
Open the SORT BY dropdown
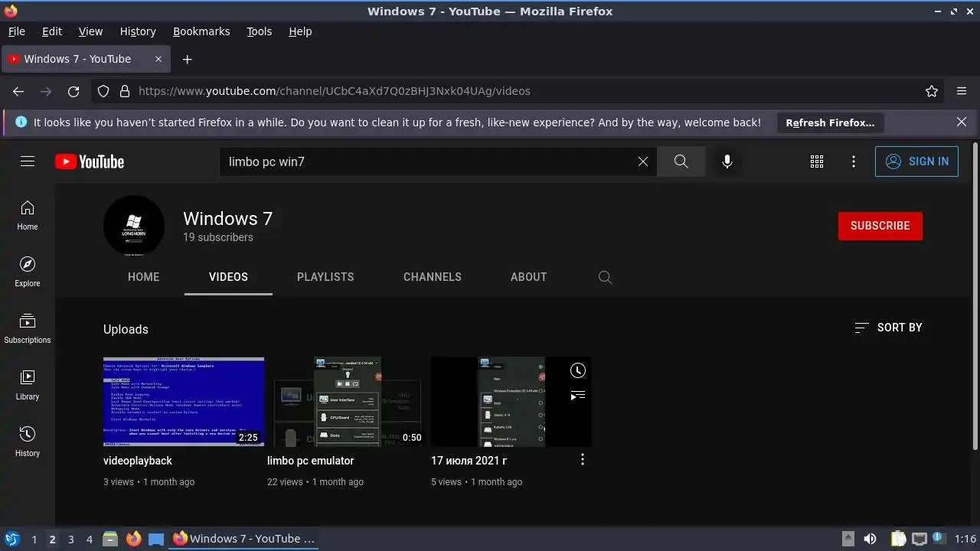[888, 328]
